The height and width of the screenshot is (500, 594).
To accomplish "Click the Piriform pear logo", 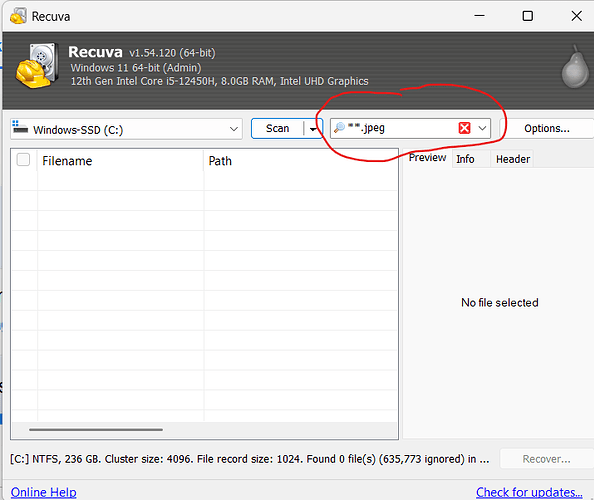I will 575,67.
